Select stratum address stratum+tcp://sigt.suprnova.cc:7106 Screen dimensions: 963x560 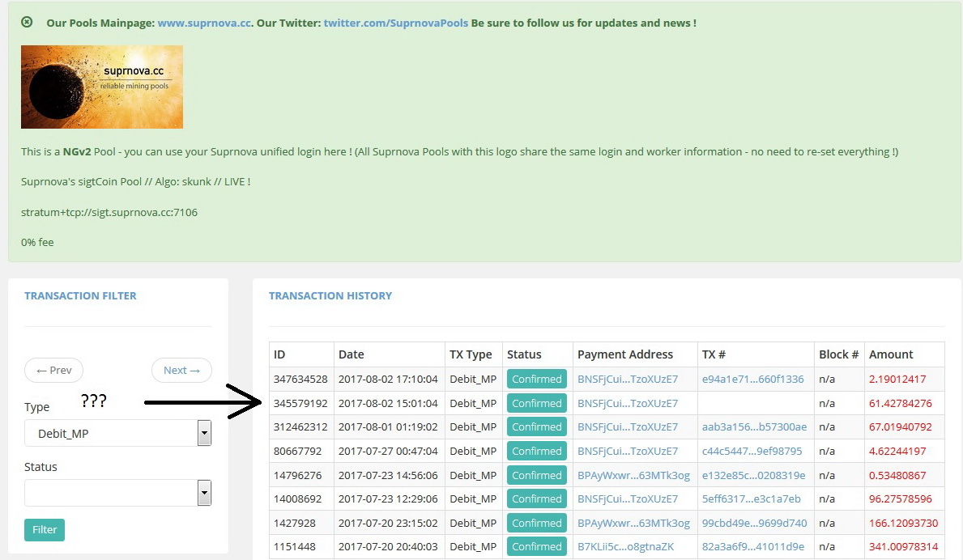(x=109, y=212)
